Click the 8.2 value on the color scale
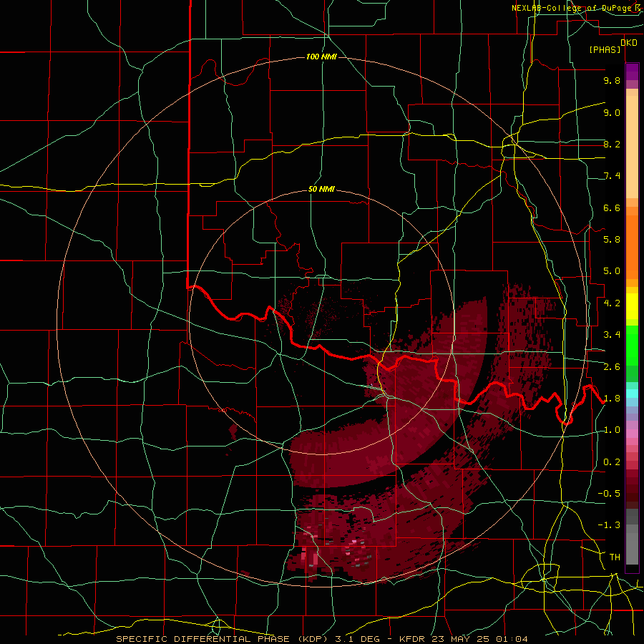644x644 pixels. [x=612, y=144]
